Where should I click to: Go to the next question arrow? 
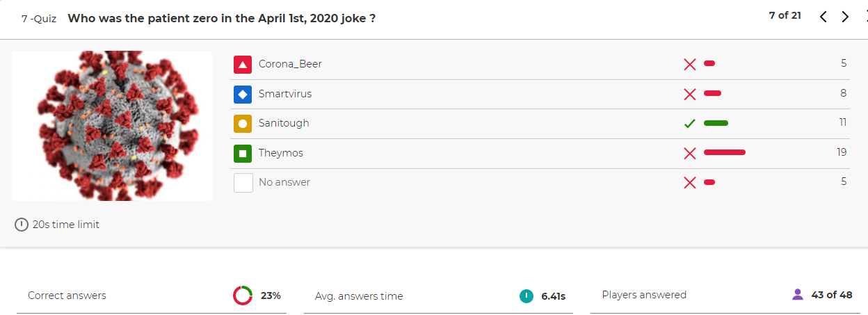[x=845, y=17]
